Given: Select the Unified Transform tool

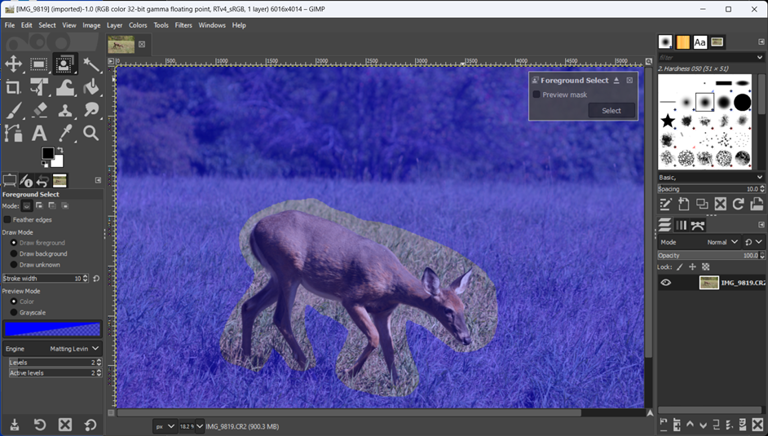Looking at the screenshot, I should coord(39,87).
